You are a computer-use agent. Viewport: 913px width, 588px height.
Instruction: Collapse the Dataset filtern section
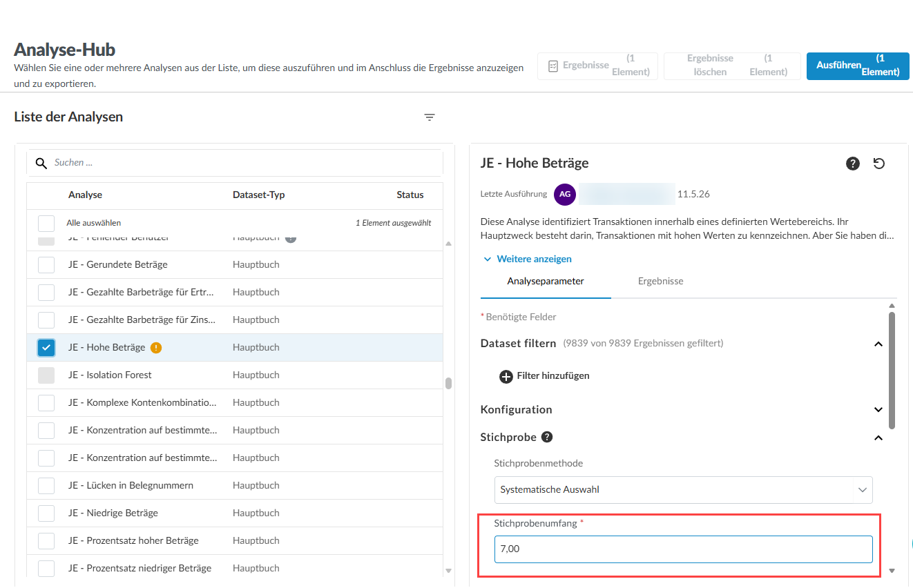coord(878,344)
